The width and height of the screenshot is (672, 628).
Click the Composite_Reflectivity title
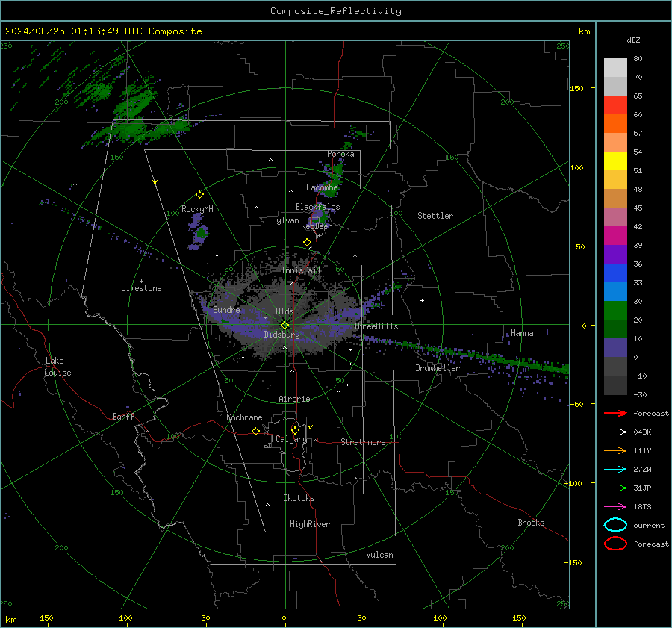[336, 11]
